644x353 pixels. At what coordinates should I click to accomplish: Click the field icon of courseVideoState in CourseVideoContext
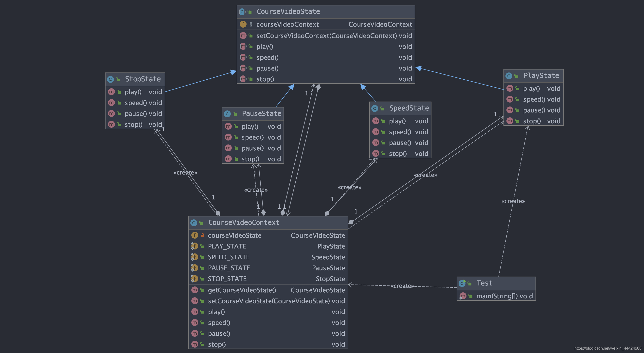(195, 235)
